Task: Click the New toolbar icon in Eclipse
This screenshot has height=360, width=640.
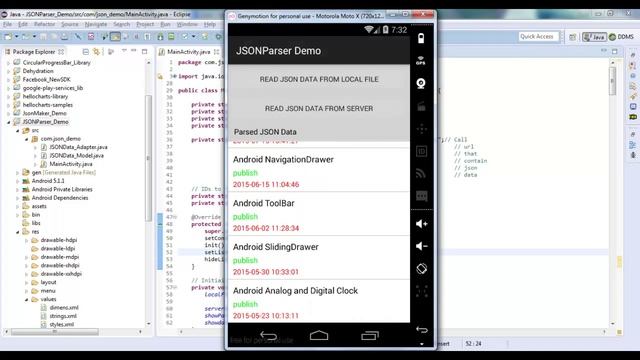Action: [x=8, y=37]
